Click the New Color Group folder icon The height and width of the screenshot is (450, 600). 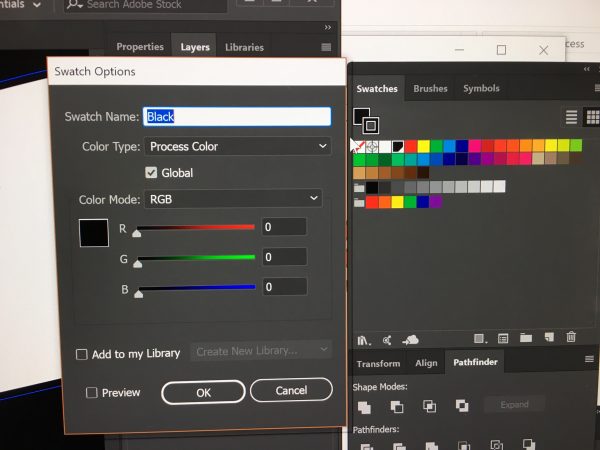[x=526, y=339]
